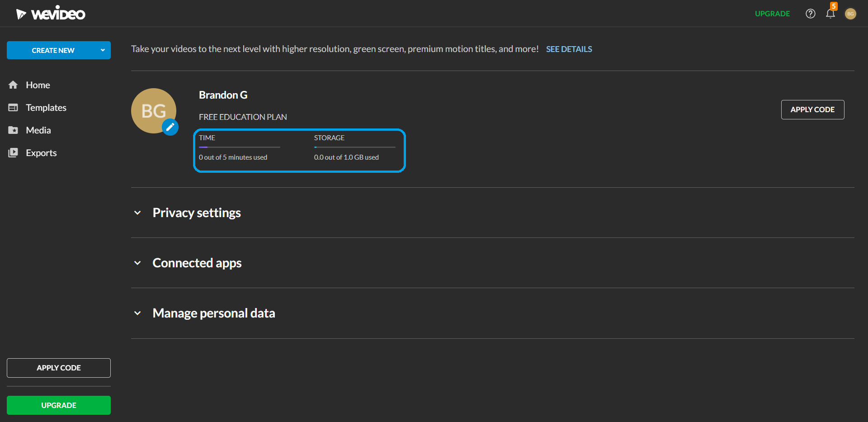Click the Home house icon
The width and height of the screenshot is (868, 422).
click(13, 85)
